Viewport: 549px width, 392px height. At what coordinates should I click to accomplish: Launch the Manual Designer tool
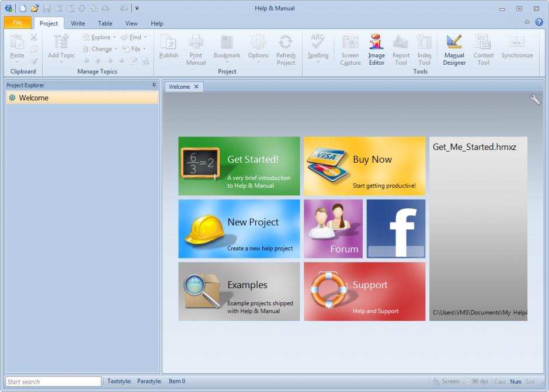tap(454, 50)
